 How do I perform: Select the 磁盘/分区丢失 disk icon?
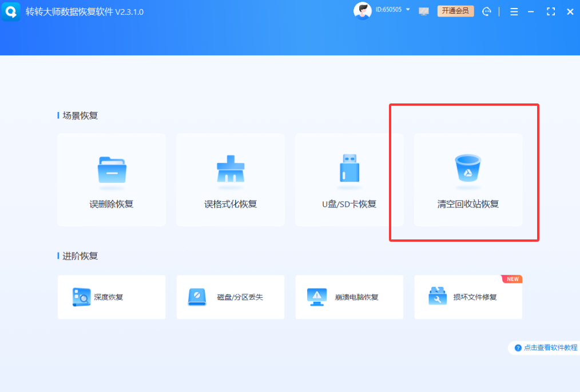click(197, 297)
